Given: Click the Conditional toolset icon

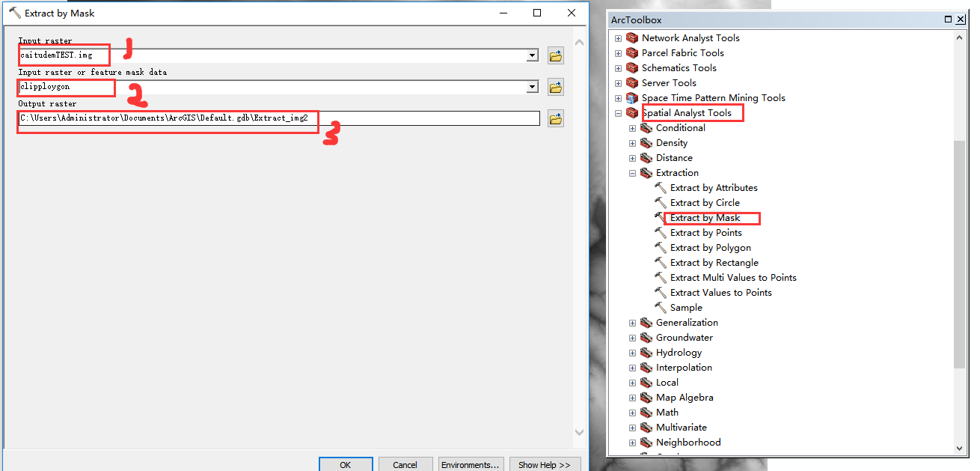Looking at the screenshot, I should pos(646,128).
